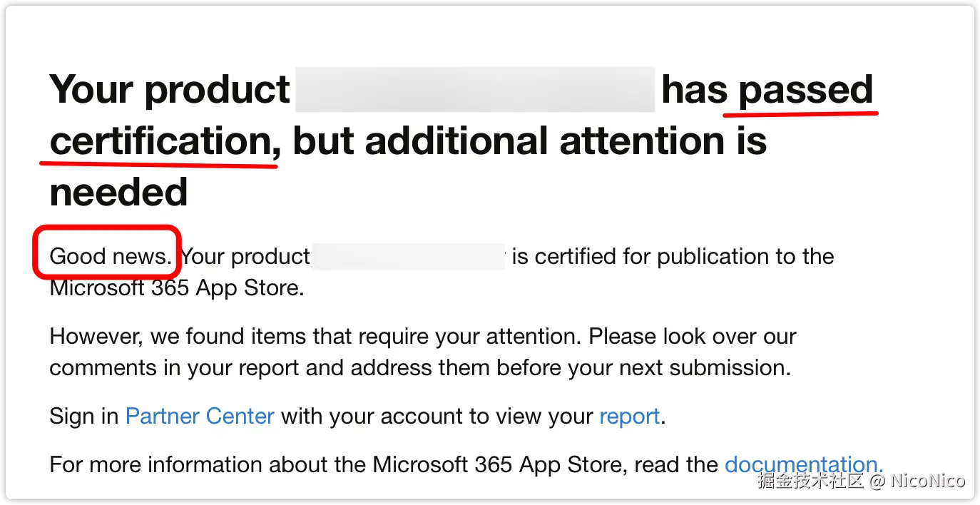Click 'Microsoft 365 App Store.' ending first paragraph
Viewport: 980px width, 505px height.
(x=177, y=288)
